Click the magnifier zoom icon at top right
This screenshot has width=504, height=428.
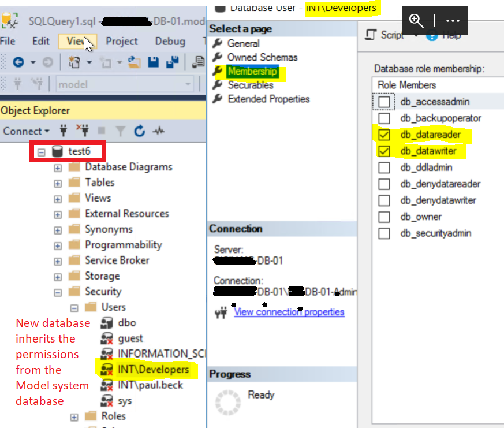[x=417, y=20]
